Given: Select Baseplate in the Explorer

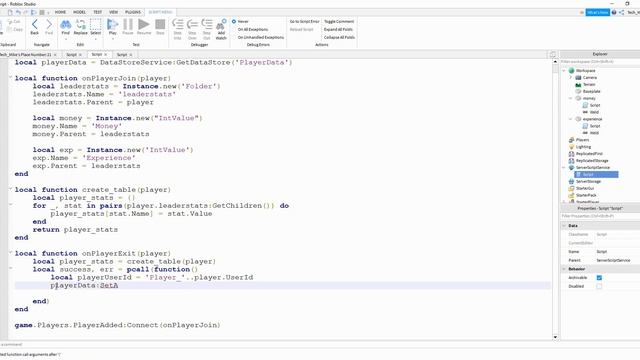Looking at the screenshot, I should 588,91.
